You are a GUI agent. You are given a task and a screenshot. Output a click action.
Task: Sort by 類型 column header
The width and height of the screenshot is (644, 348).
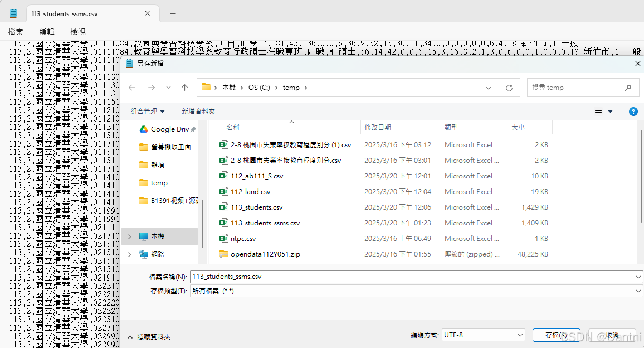tap(451, 128)
